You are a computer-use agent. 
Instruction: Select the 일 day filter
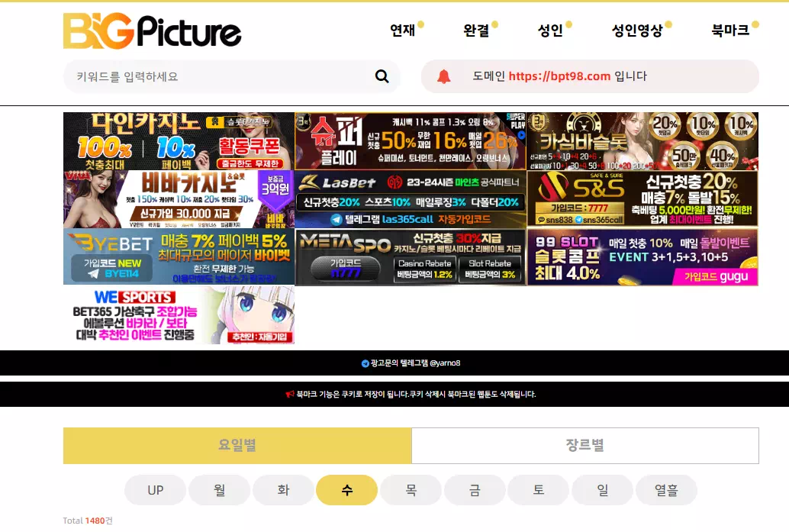(x=603, y=490)
